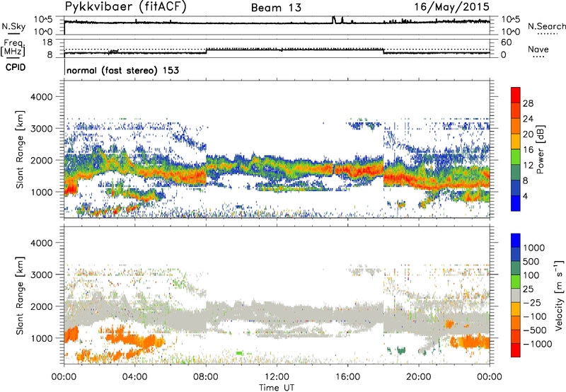The height and width of the screenshot is (392, 566).
Task: Click the '08:00' time axis tick label
Action: [x=206, y=377]
